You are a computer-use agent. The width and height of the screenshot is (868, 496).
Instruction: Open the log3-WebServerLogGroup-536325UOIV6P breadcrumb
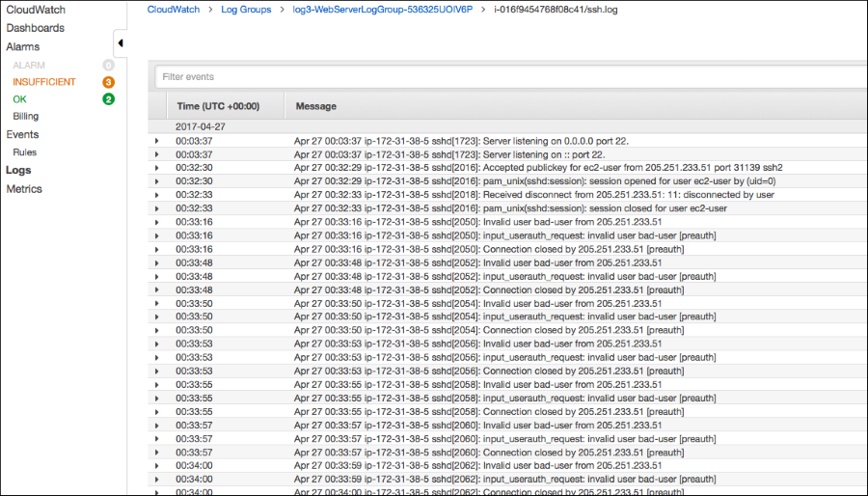(383, 10)
